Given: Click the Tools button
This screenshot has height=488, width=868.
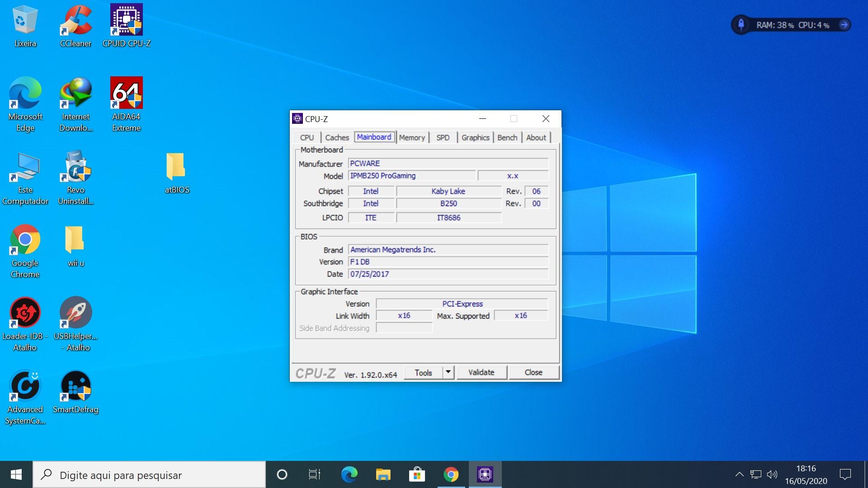Looking at the screenshot, I should (424, 373).
